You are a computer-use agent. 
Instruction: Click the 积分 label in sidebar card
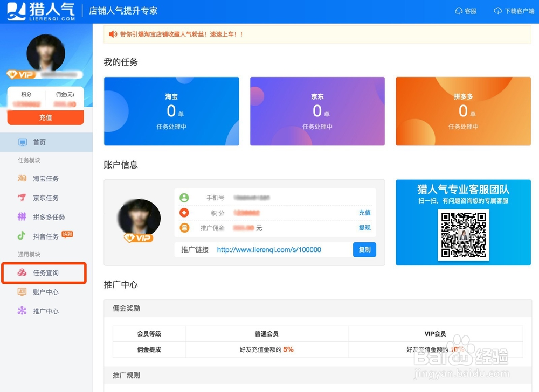[x=26, y=94]
